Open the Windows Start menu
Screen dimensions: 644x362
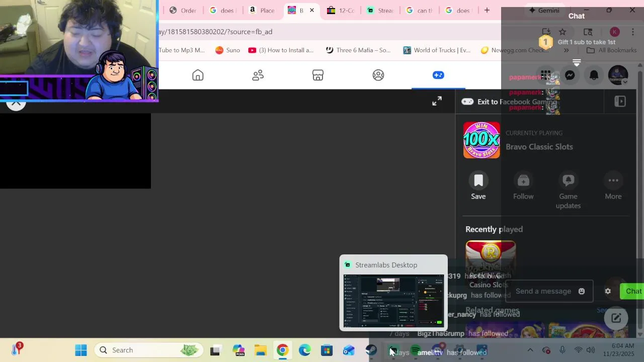click(x=81, y=350)
